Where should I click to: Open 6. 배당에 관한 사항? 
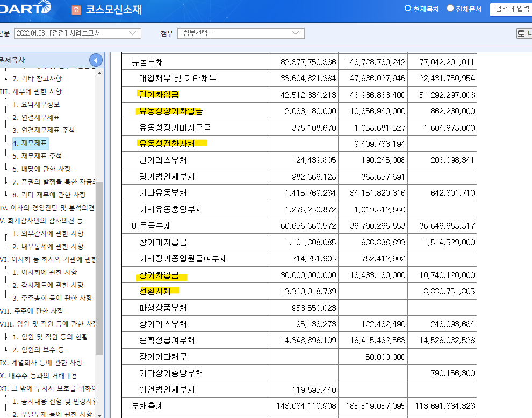click(x=41, y=169)
